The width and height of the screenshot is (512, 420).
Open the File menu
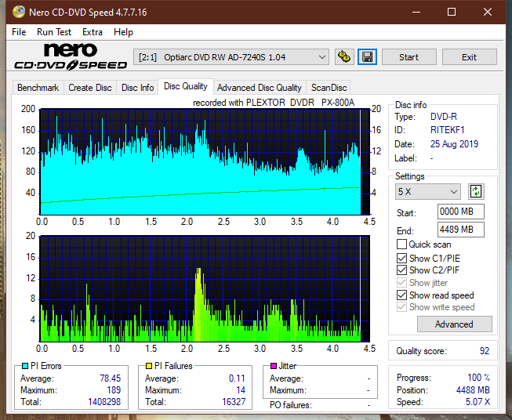click(x=19, y=32)
